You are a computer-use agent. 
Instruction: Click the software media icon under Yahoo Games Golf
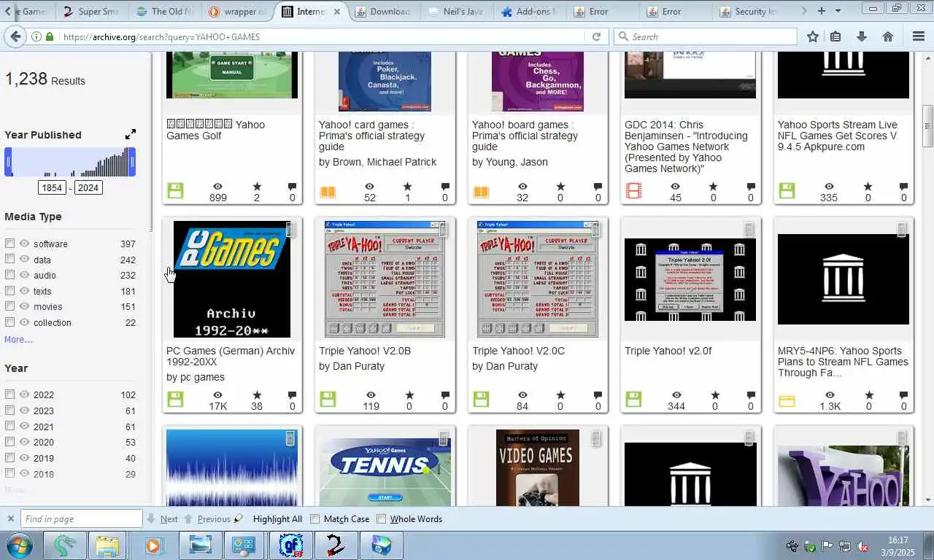pyautogui.click(x=175, y=191)
